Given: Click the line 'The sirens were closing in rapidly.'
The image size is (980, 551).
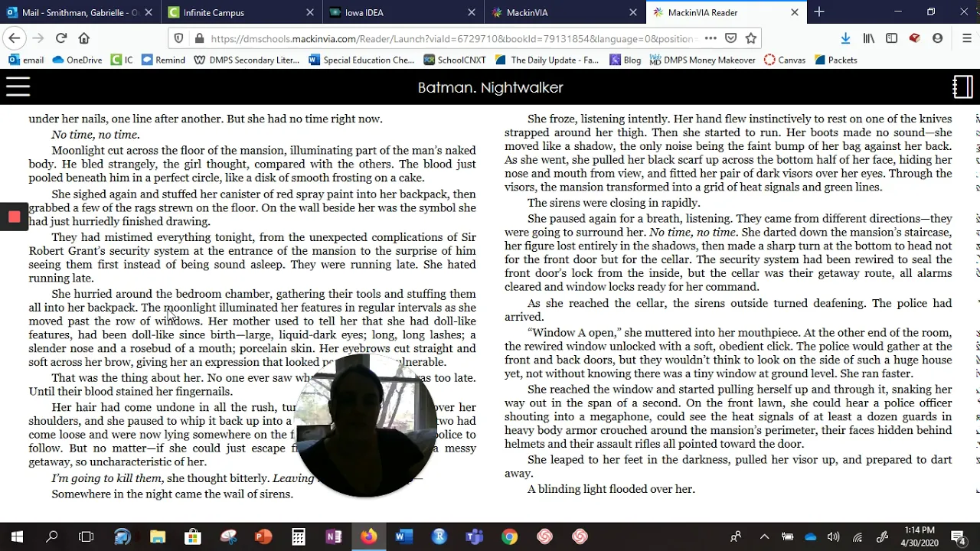Looking at the screenshot, I should tap(613, 203).
